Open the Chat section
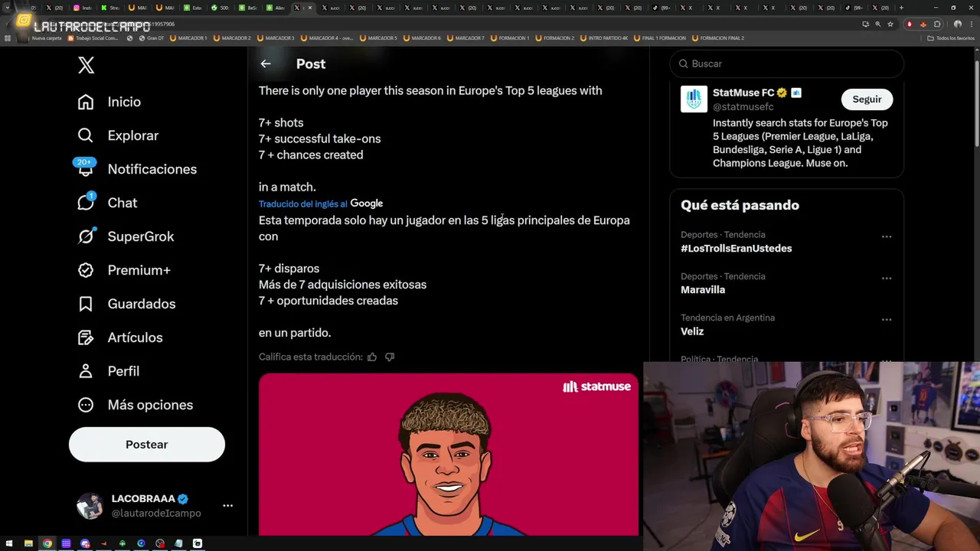 click(107, 203)
